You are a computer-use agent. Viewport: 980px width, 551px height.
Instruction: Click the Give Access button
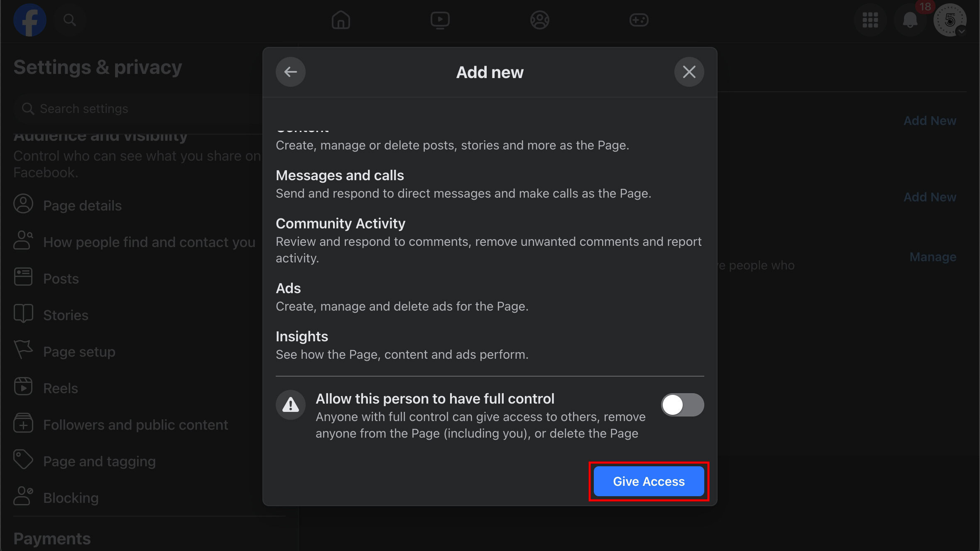click(x=649, y=481)
